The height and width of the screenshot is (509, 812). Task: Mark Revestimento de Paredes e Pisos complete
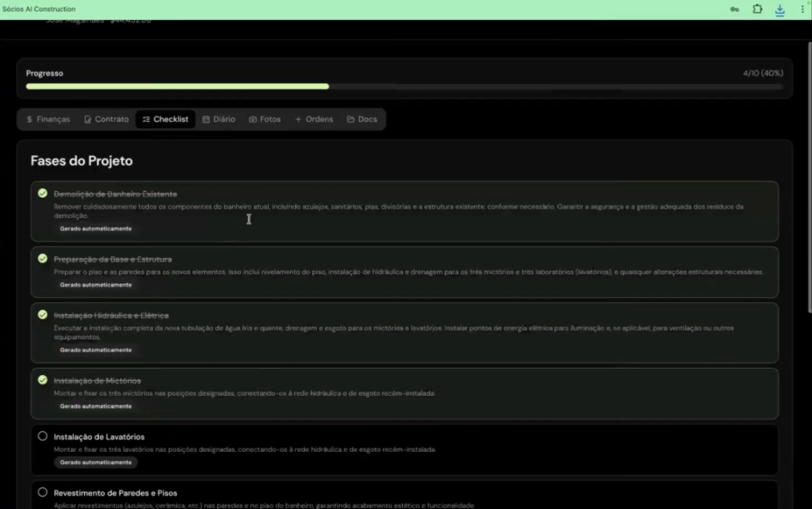(43, 492)
